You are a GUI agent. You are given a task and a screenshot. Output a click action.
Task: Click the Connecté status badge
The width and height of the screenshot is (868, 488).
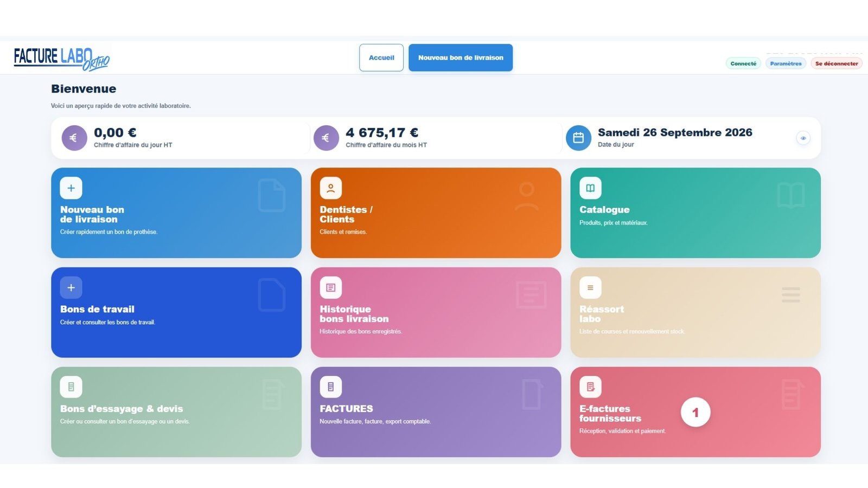pos(743,63)
